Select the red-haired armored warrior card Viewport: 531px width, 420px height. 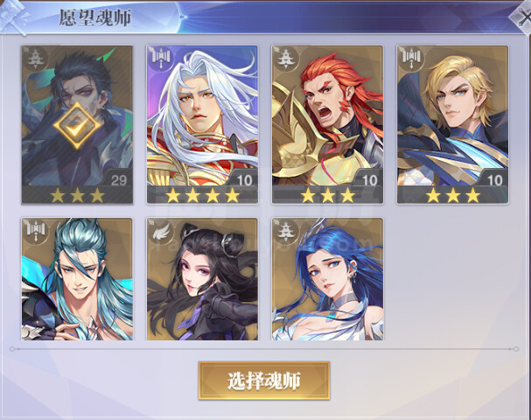click(x=327, y=124)
